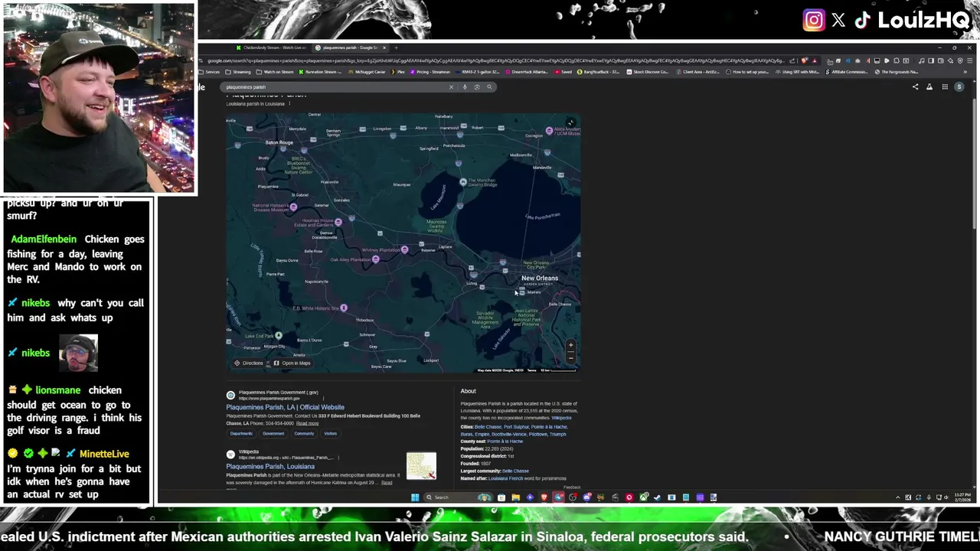Open Wikipedia link in About panel

click(561, 418)
